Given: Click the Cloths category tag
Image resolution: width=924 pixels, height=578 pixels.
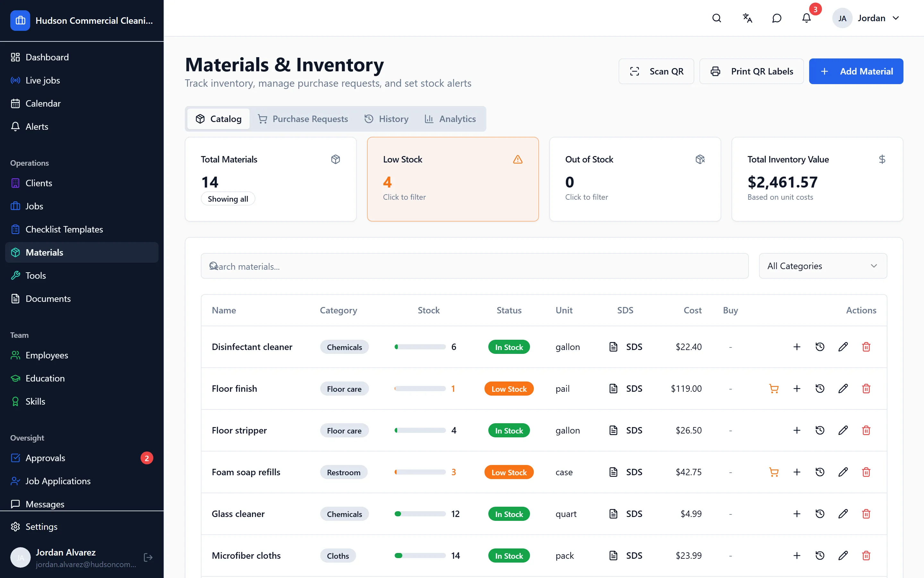Looking at the screenshot, I should (x=338, y=556).
